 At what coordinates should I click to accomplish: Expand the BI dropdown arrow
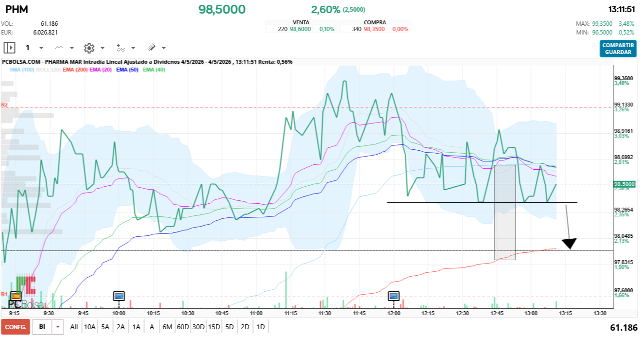[58, 327]
